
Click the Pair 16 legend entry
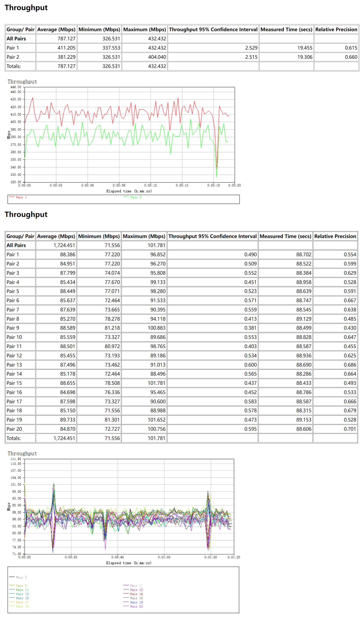pyautogui.click(x=133, y=598)
